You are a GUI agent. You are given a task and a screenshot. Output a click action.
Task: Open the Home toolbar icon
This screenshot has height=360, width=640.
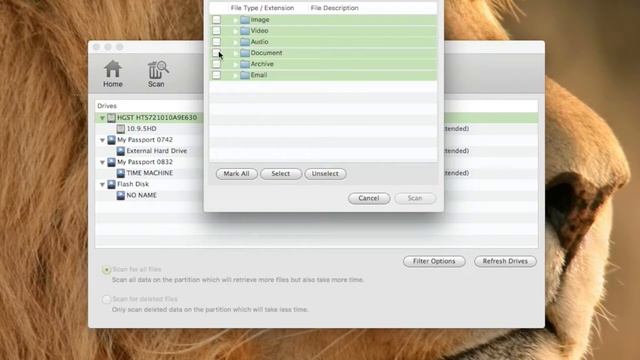coord(113,73)
